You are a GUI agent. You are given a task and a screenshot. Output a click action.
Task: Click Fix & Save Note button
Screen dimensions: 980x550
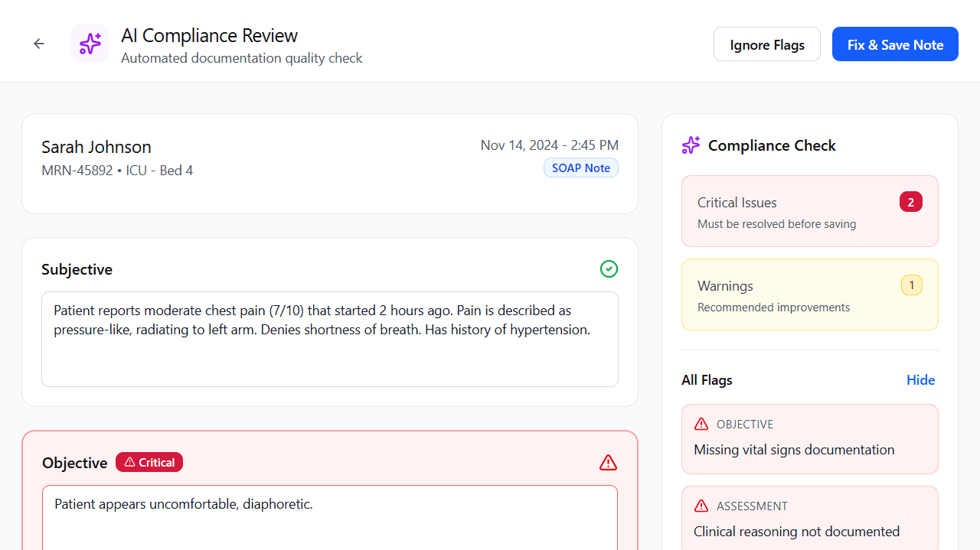pyautogui.click(x=895, y=44)
